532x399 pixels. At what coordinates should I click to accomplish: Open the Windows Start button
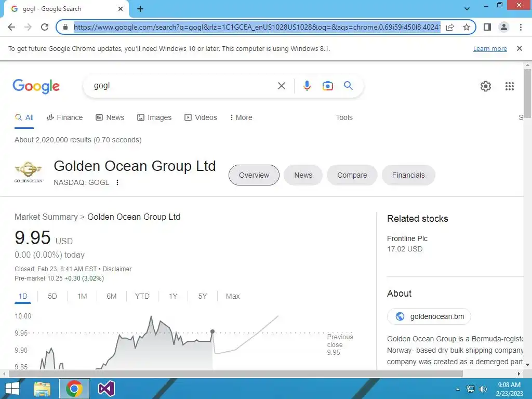tap(12, 389)
